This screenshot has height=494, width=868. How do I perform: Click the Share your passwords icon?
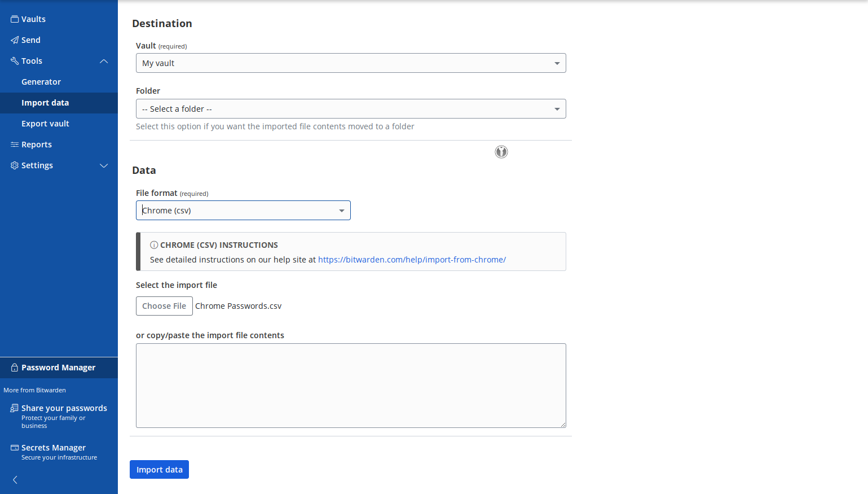click(15, 408)
